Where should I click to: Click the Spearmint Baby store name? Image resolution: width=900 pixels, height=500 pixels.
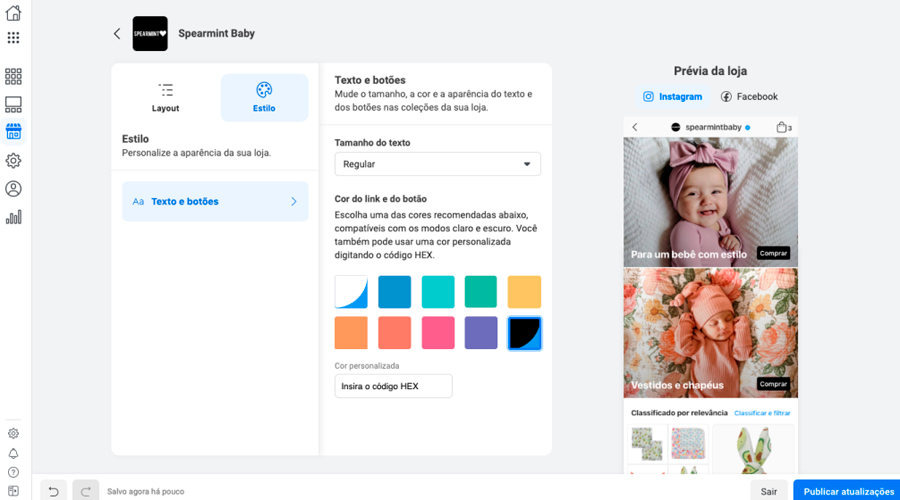point(216,33)
